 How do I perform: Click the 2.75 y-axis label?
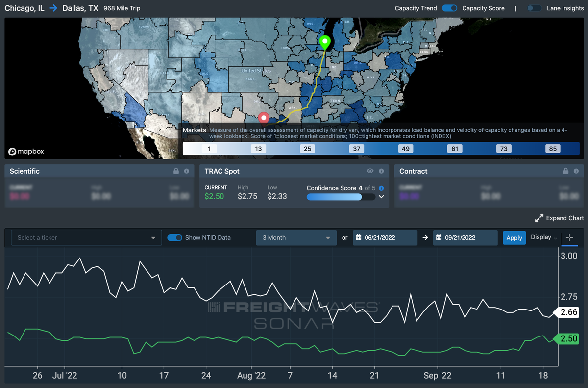pyautogui.click(x=569, y=297)
